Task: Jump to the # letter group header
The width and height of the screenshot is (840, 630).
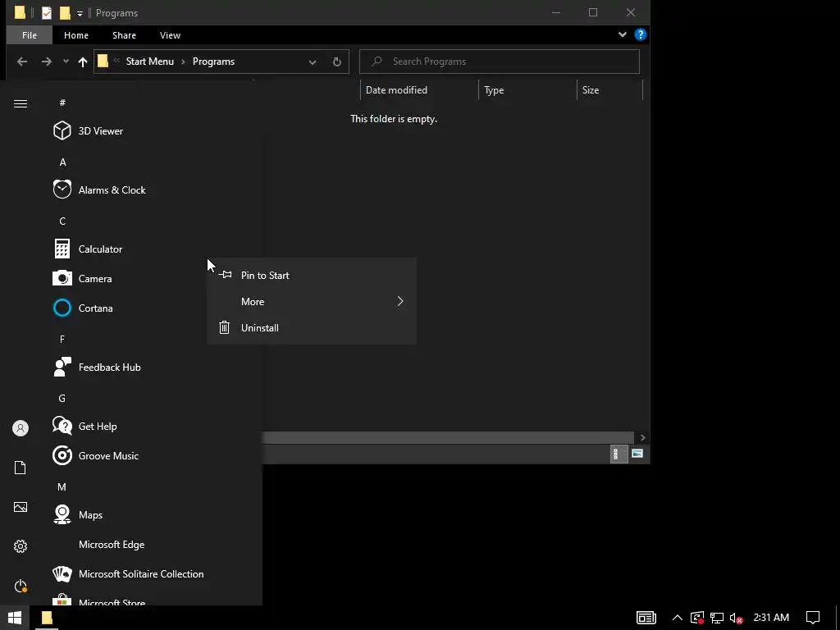Action: click(62, 103)
